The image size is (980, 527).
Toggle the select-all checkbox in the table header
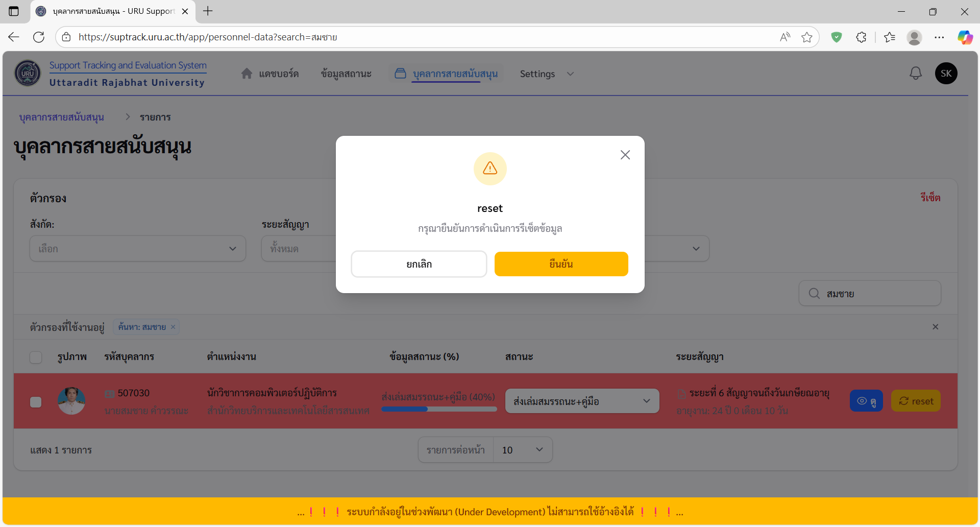tap(35, 357)
